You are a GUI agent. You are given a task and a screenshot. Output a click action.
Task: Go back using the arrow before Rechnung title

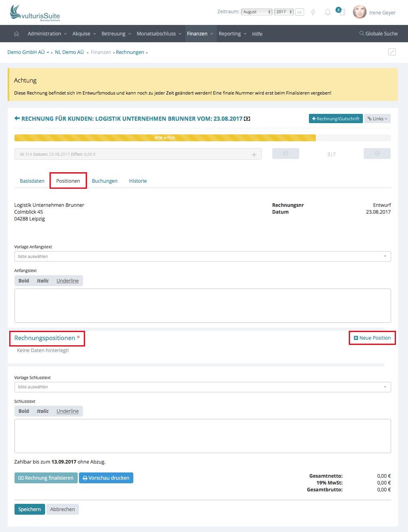[17, 118]
